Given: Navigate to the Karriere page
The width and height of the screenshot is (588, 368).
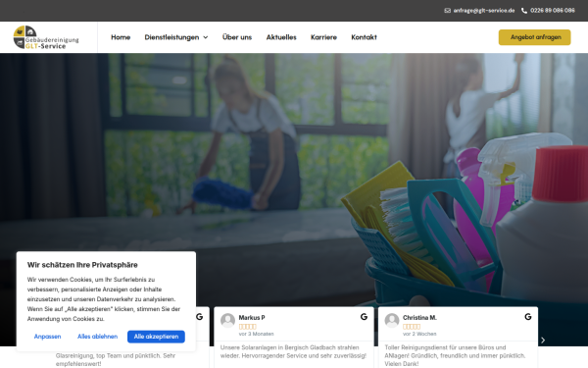Looking at the screenshot, I should (323, 37).
